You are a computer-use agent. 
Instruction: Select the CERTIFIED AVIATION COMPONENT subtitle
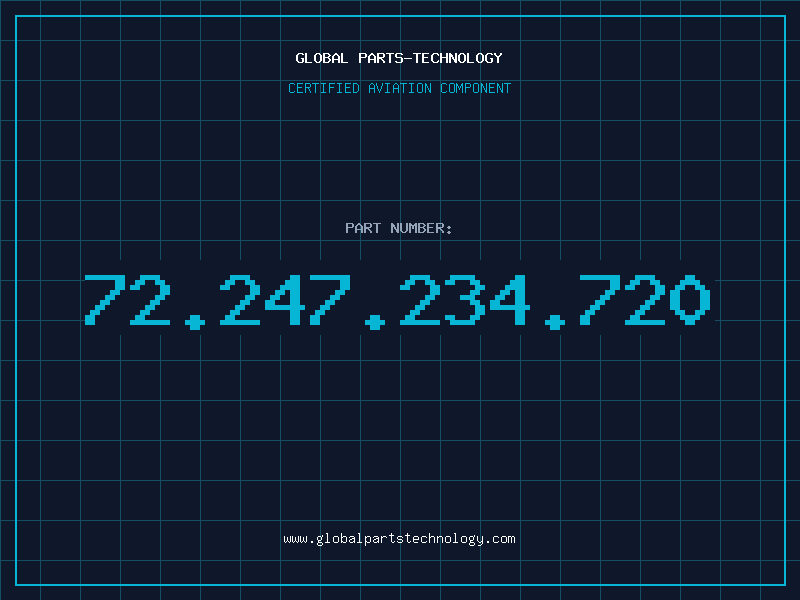tap(399, 88)
